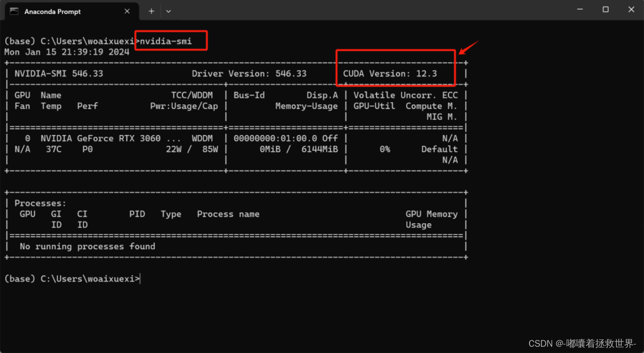Close the Anaconda Prompt tab
This screenshot has width=644, height=353.
[x=127, y=11]
